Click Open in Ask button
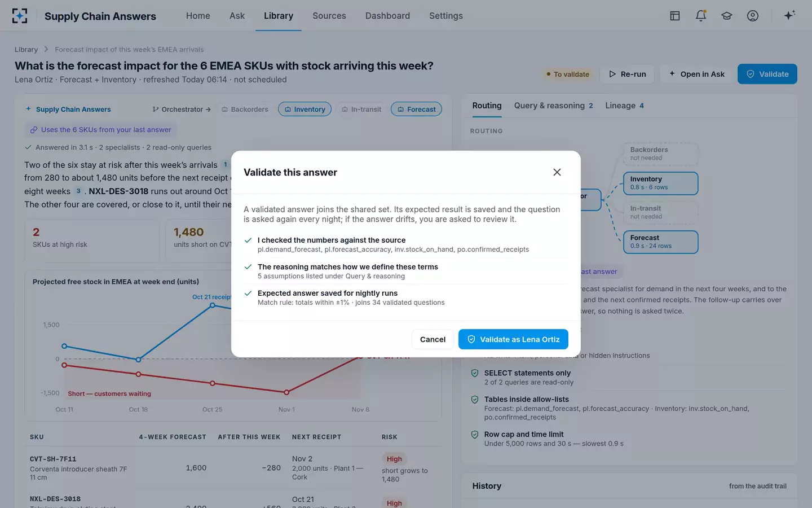The image size is (812, 508). [696, 74]
